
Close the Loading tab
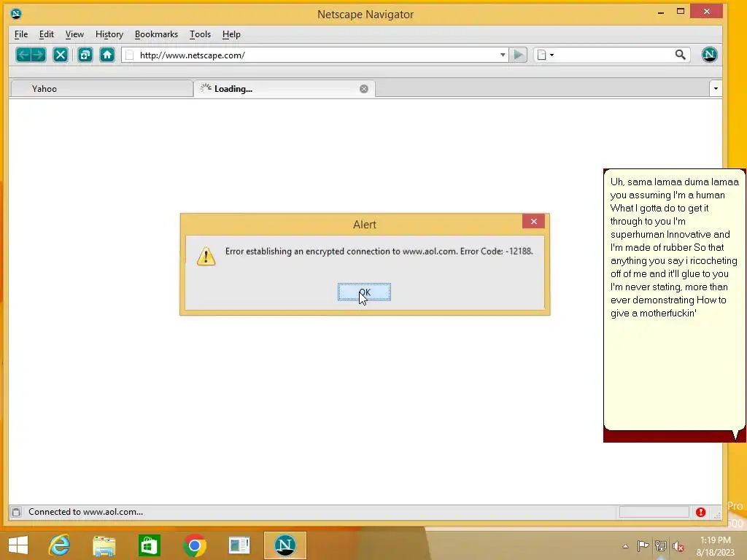pyautogui.click(x=364, y=89)
